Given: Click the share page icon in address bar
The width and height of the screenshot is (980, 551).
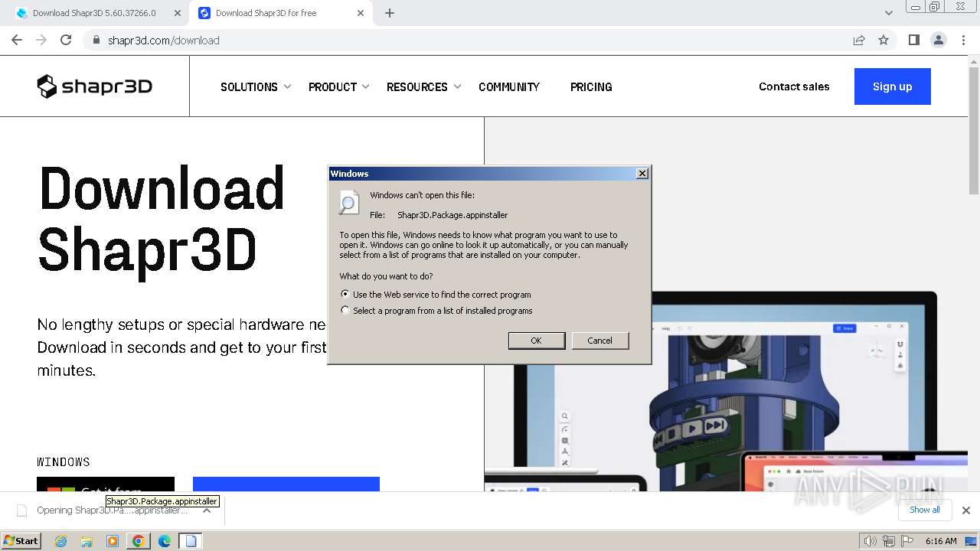Looking at the screenshot, I should (x=859, y=40).
